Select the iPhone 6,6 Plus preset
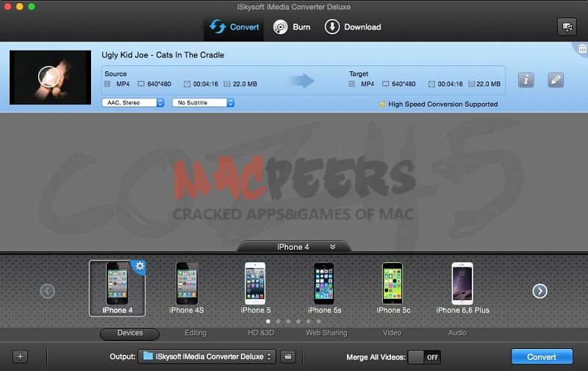The image size is (588, 371). point(462,288)
